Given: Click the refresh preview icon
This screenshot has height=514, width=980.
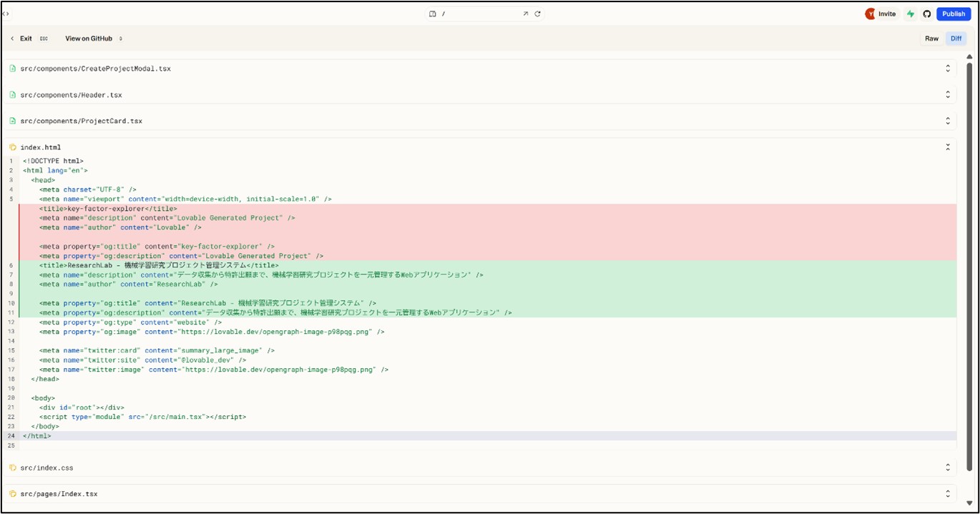Looking at the screenshot, I should click(537, 14).
